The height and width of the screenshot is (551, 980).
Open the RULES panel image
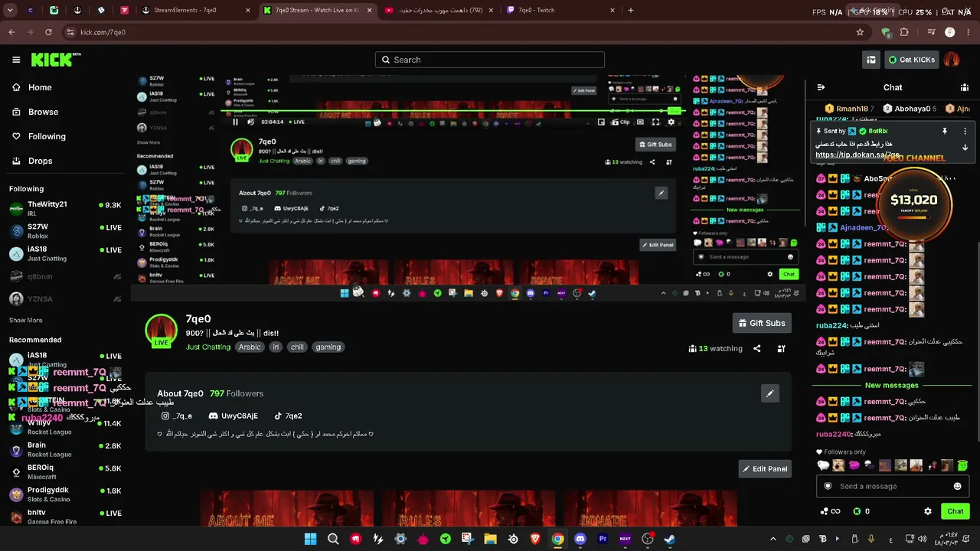click(x=469, y=509)
